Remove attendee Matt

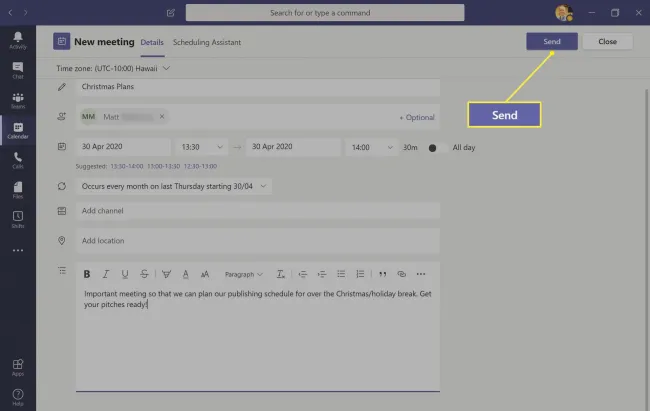pyautogui.click(x=162, y=117)
